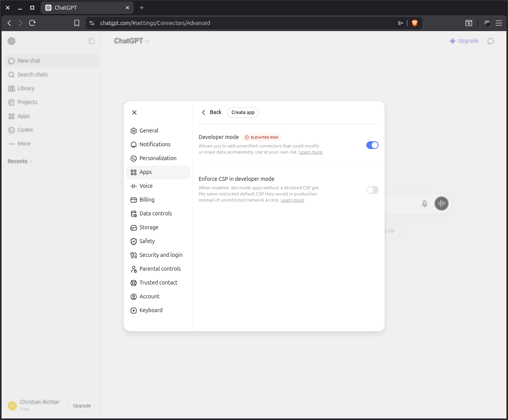Open temporary chat dashed circle icon
Screen dimensions: 508x420
pos(491,41)
